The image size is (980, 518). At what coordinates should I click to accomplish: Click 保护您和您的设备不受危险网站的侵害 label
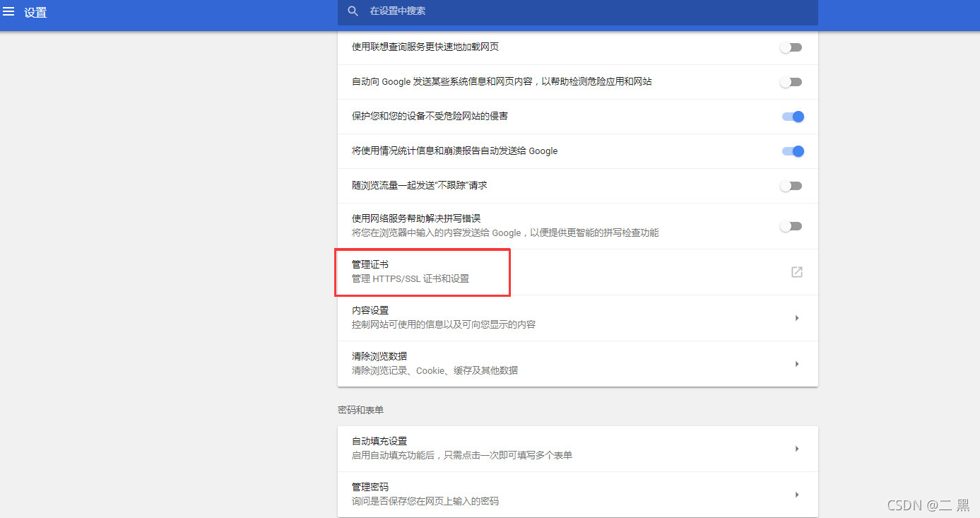[x=430, y=116]
